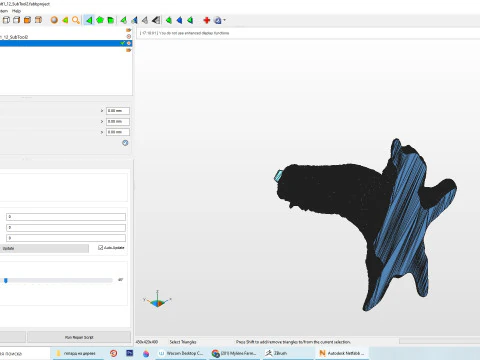Select the green pentagon surface selection tool
Viewport: 480px width, 360px height.
tap(100, 20)
